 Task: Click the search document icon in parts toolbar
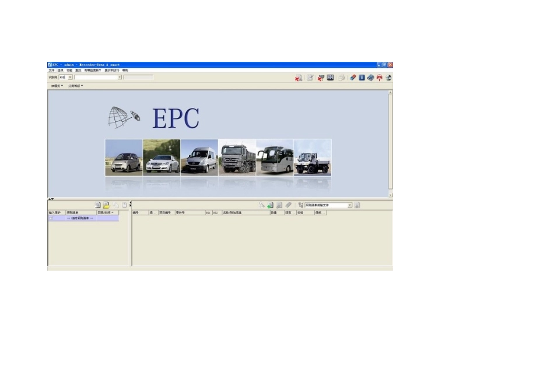[x=279, y=205]
